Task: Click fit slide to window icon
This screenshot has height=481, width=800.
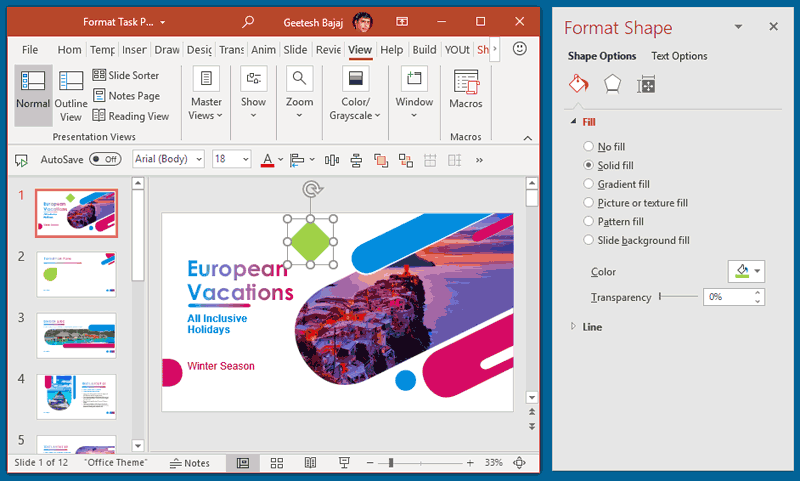Action: click(x=519, y=463)
